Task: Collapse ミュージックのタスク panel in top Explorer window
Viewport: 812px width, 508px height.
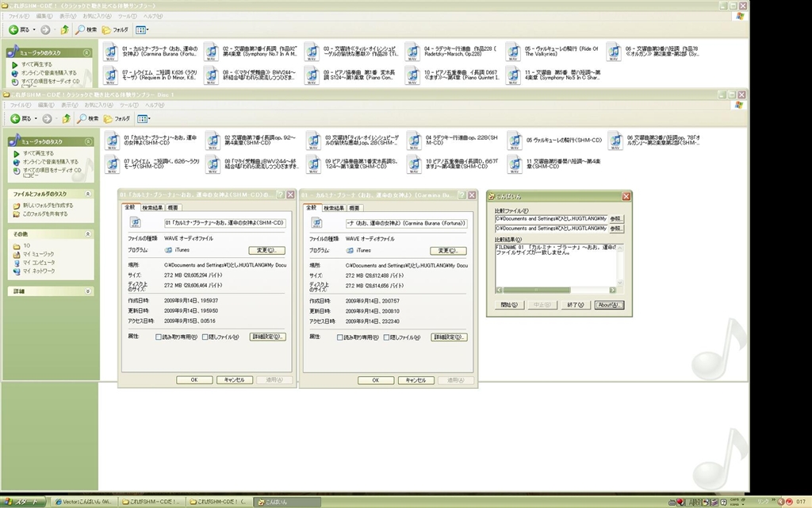Action: pos(86,52)
